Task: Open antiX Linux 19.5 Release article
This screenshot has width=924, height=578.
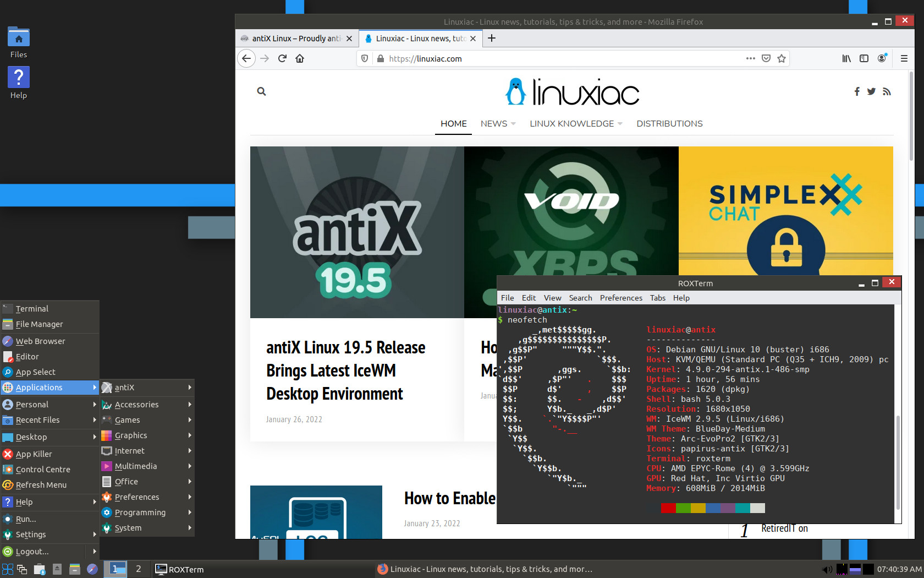Action: (345, 370)
